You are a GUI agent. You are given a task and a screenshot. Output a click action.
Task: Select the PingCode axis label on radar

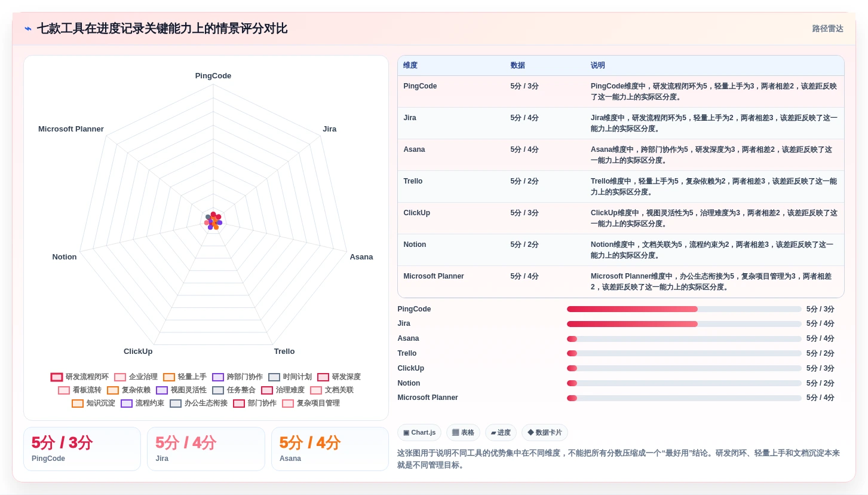pyautogui.click(x=213, y=76)
